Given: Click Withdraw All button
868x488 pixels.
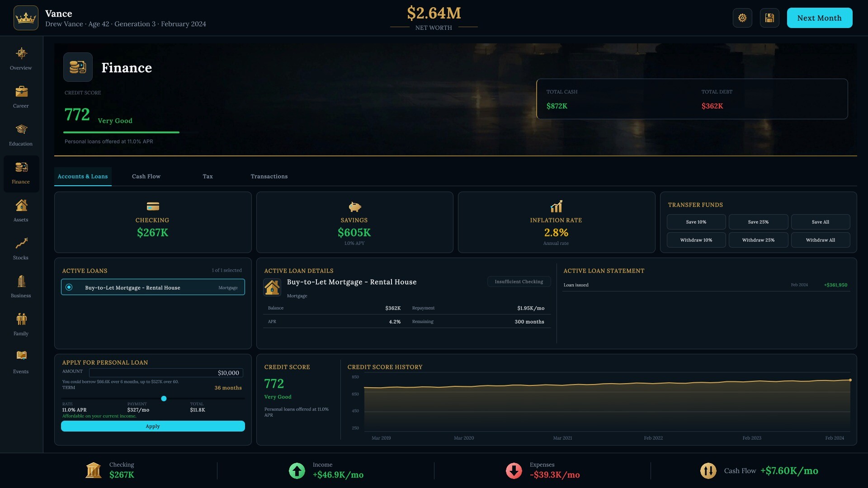Looking at the screenshot, I should click(820, 240).
